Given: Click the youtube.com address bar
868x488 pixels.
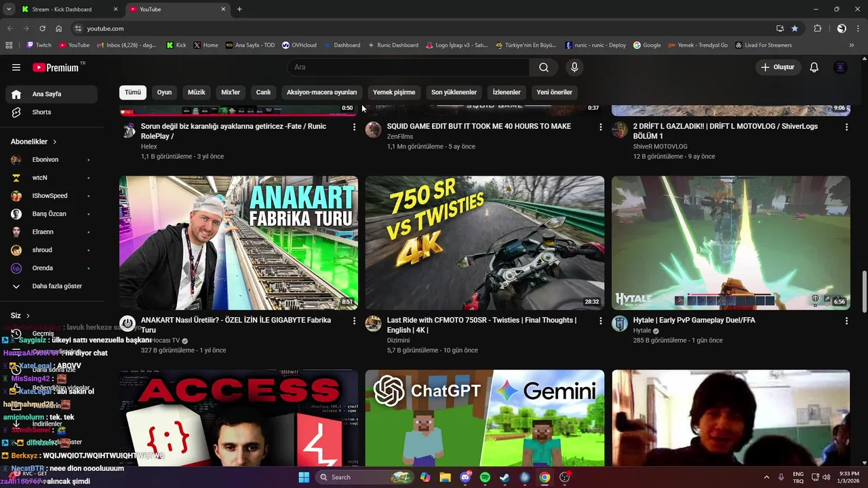Looking at the screenshot, I should [427, 28].
